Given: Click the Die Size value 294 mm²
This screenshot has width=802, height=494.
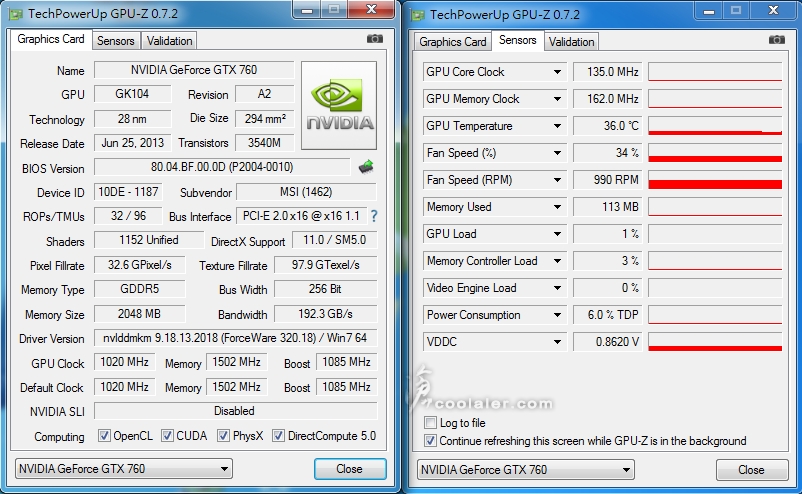Looking at the screenshot, I should click(265, 119).
